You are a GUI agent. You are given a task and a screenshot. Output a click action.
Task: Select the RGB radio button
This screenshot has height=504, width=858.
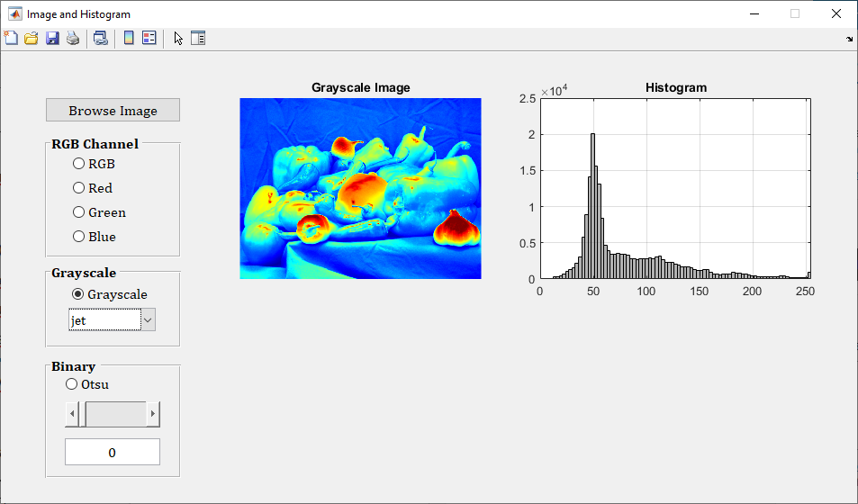pos(79,164)
